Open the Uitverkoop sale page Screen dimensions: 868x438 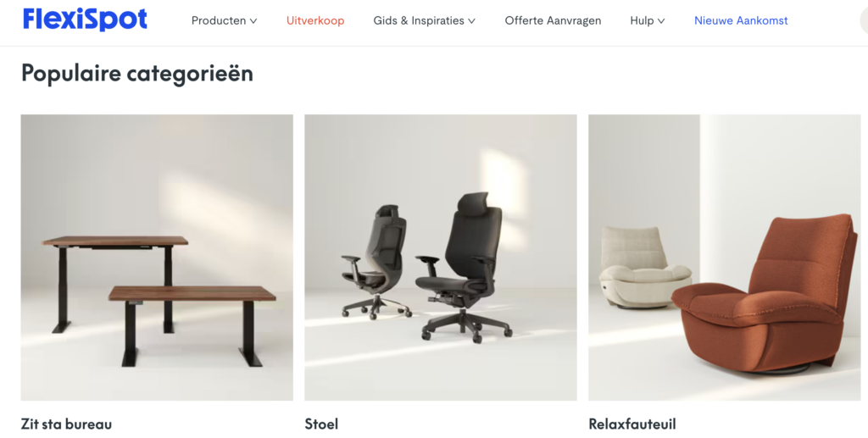[x=315, y=20]
